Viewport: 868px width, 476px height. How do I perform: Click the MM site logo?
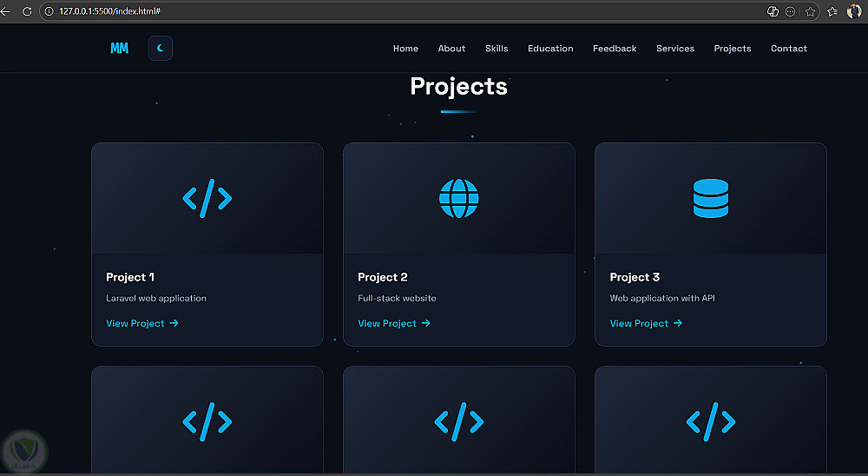[x=119, y=49]
